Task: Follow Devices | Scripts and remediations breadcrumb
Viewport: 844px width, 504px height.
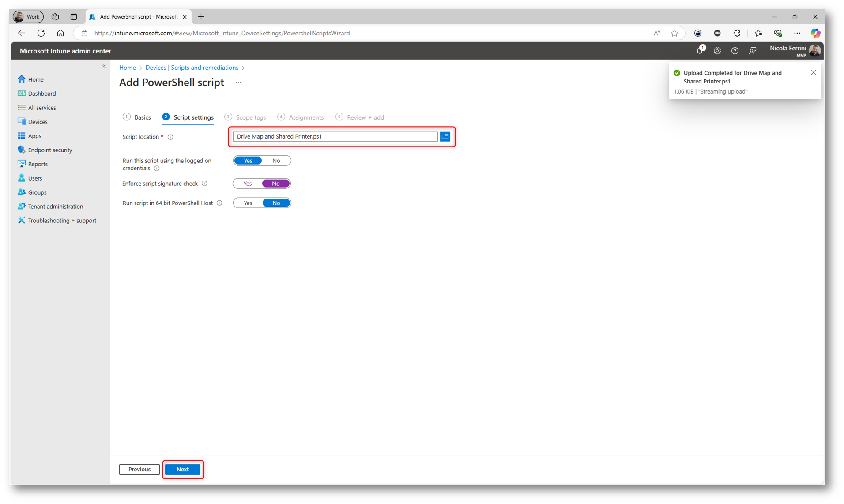Action: (x=192, y=68)
